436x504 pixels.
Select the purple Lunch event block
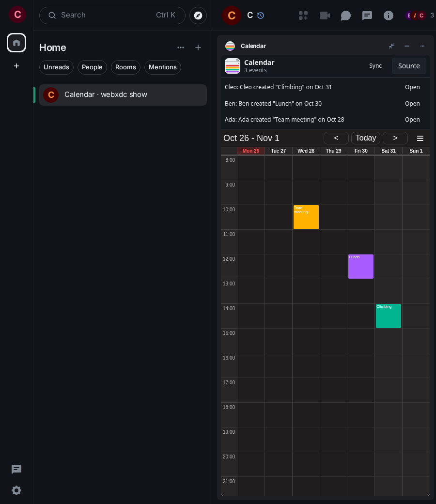point(361,267)
